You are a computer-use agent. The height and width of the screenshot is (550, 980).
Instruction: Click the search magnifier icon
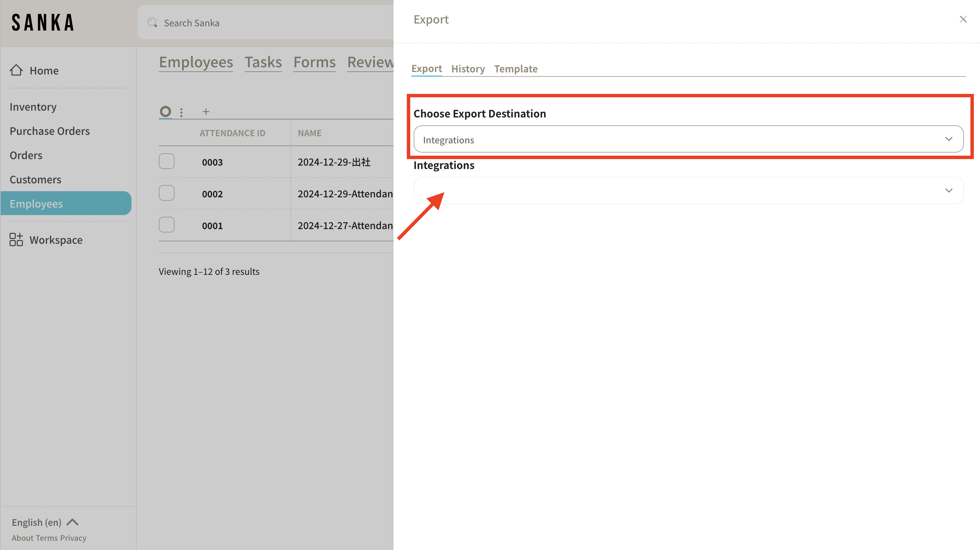[x=152, y=23]
